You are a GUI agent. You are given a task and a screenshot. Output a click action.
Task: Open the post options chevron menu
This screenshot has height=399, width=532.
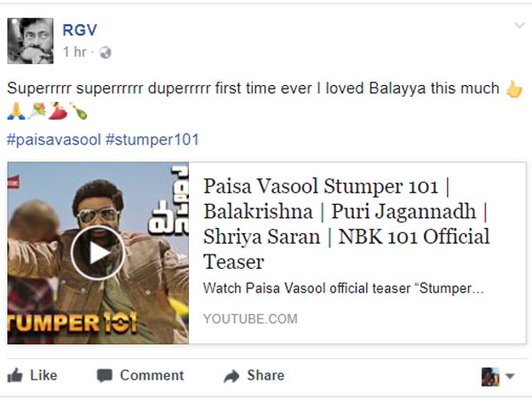pos(520,26)
